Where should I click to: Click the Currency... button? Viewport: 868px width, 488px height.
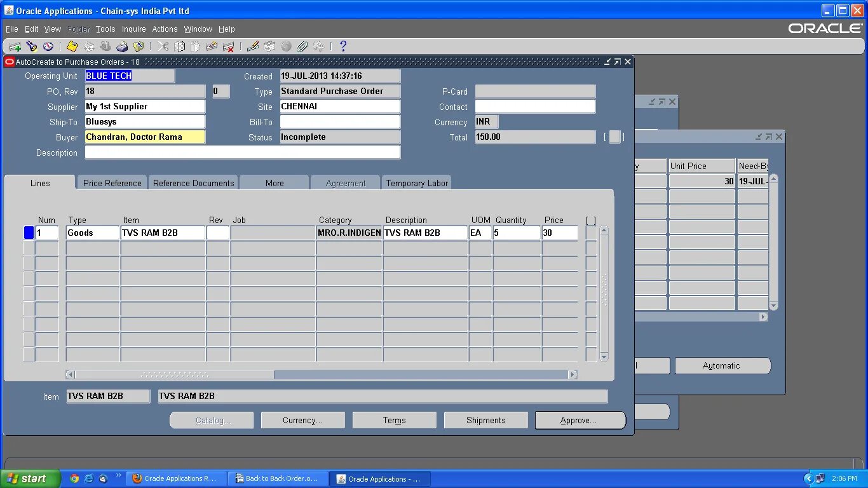(x=303, y=420)
